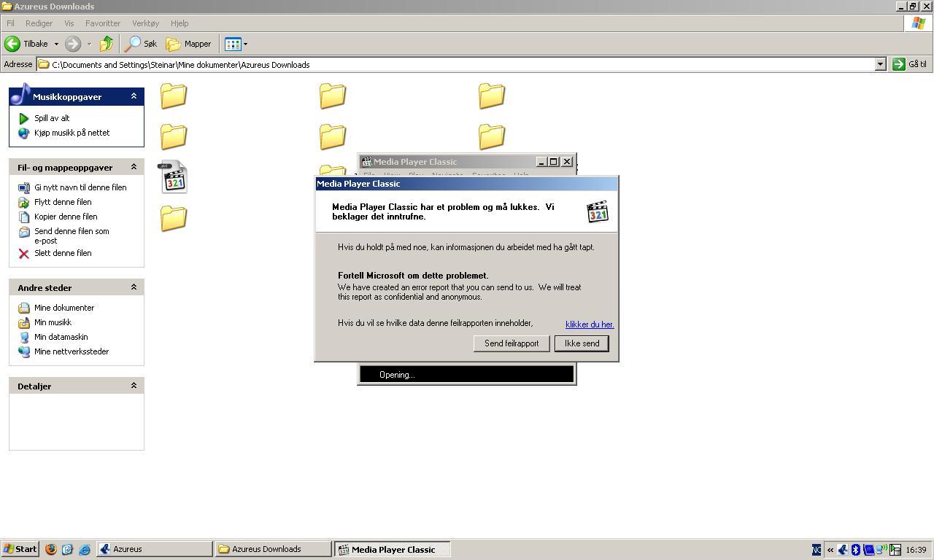This screenshot has width=934, height=560.
Task: Select the folder directly below the AVI file
Action: click(x=174, y=218)
